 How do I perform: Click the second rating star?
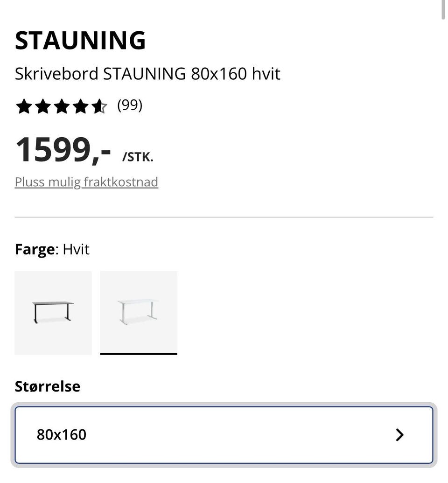point(43,106)
